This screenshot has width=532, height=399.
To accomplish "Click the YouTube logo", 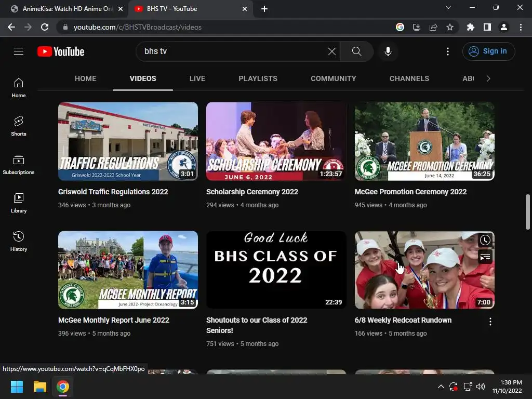I will [61, 51].
